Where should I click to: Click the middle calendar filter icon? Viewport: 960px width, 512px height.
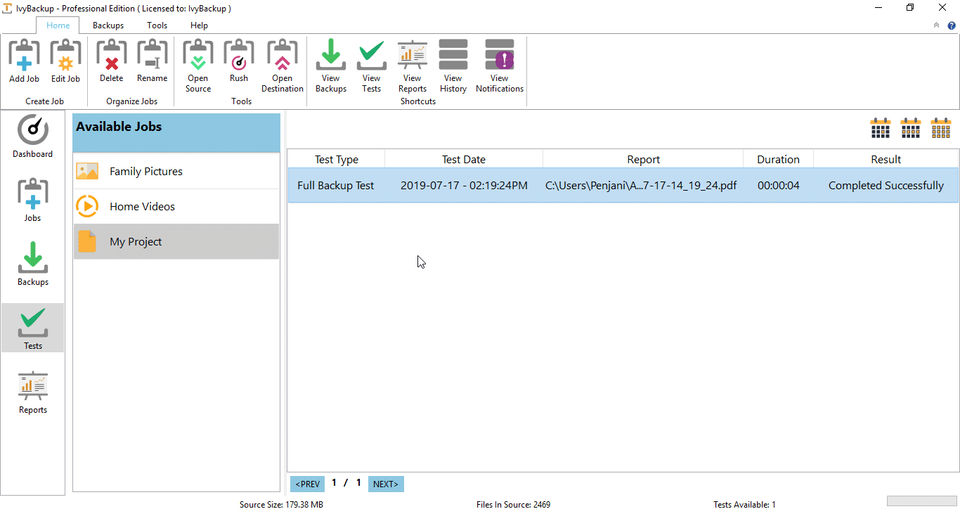pos(910,128)
